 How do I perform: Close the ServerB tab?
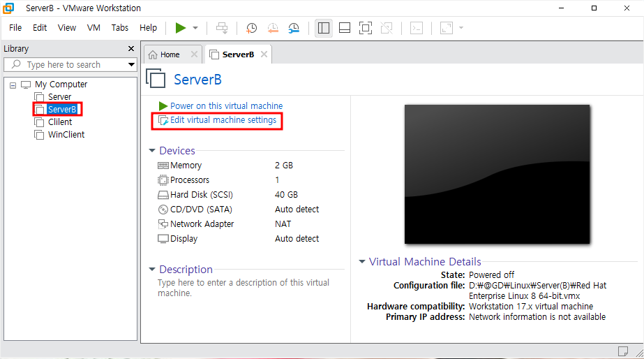(x=264, y=54)
